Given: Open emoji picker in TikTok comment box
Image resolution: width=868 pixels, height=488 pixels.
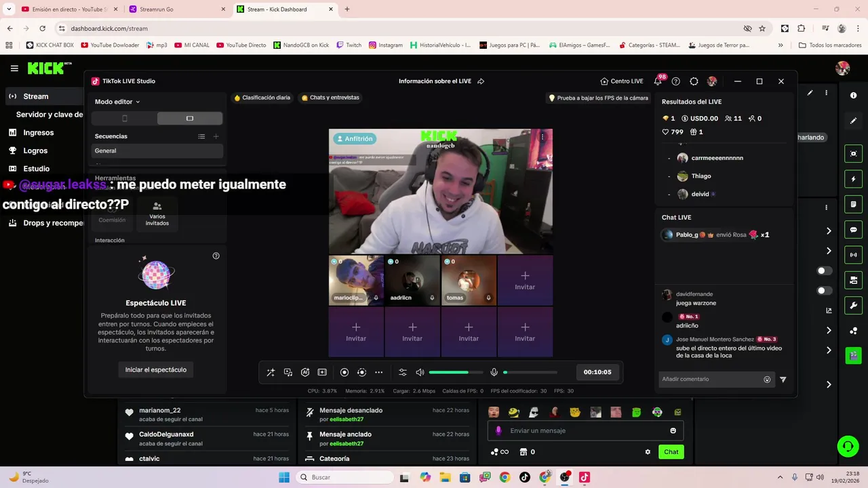Looking at the screenshot, I should click(768, 380).
